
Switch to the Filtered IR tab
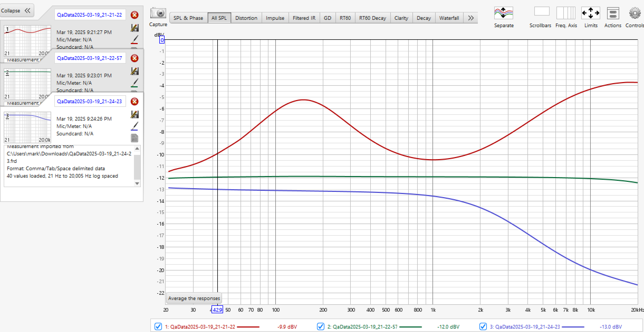tap(304, 18)
